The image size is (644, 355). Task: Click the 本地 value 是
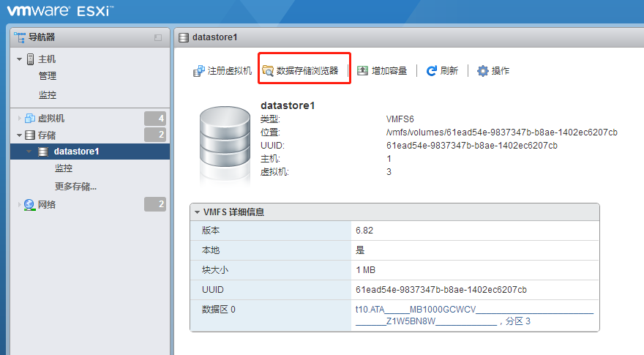[x=360, y=250]
